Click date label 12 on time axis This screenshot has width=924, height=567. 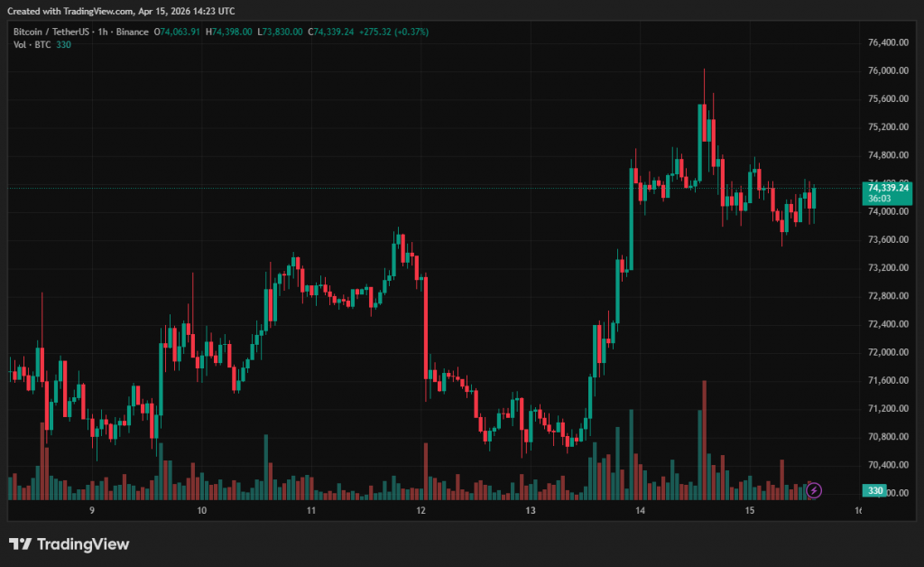click(420, 511)
